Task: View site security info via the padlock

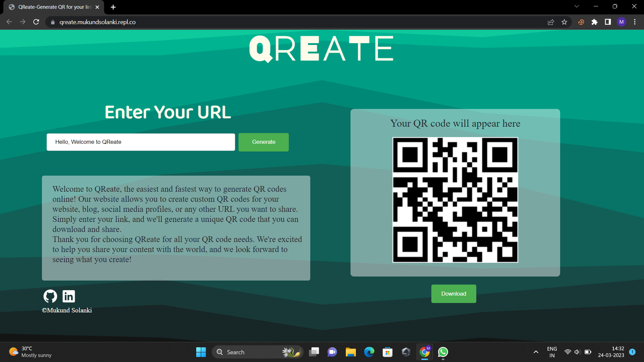Action: coord(52,22)
